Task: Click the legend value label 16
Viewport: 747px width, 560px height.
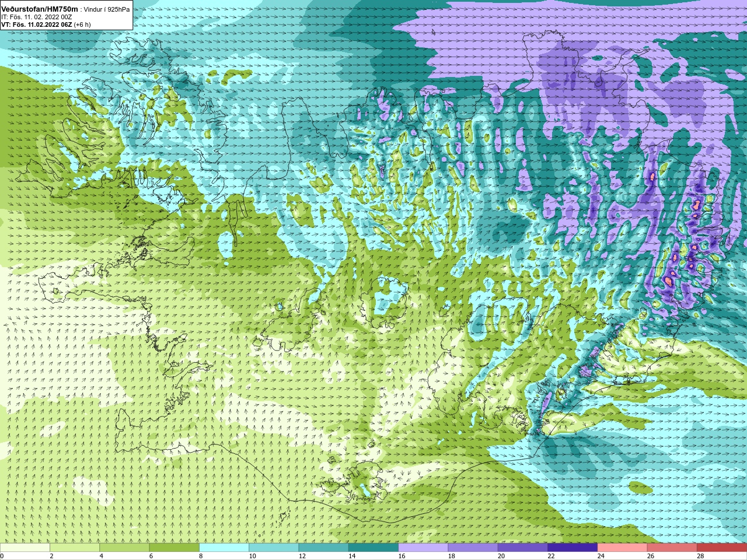Action: 402,556
